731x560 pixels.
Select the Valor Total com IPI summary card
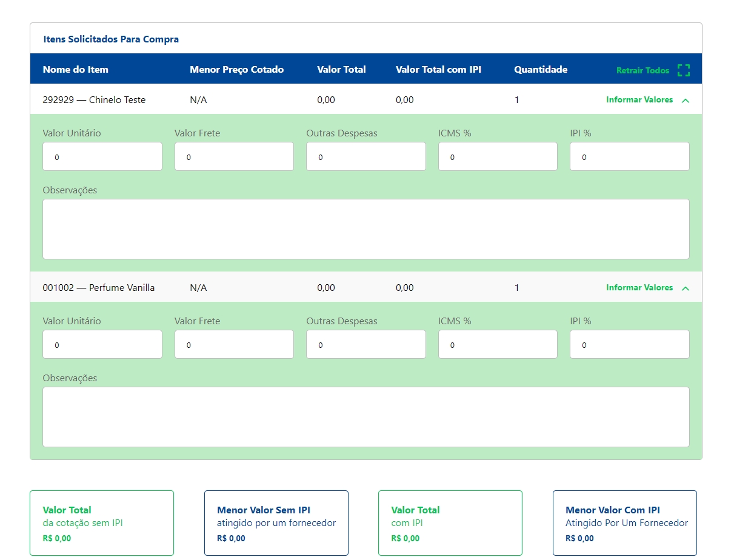[450, 523]
